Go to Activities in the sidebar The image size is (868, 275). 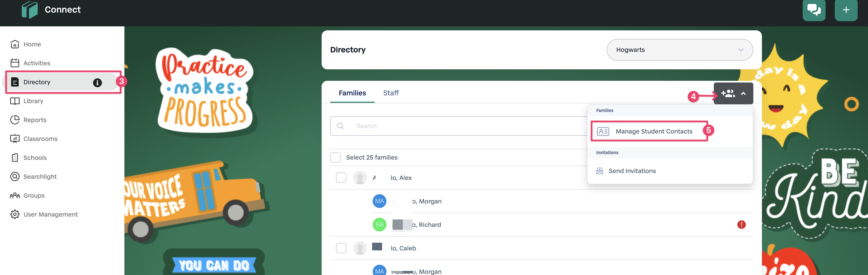pos(37,63)
